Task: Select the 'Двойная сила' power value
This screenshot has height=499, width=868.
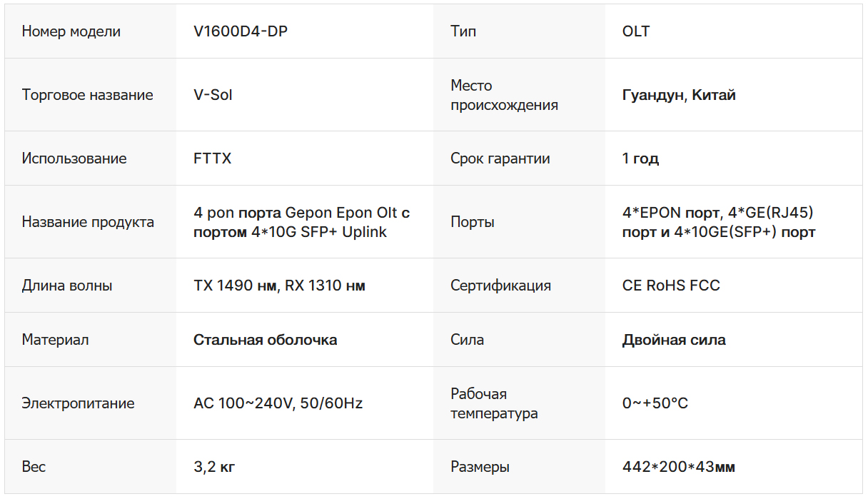Action: click(x=674, y=340)
